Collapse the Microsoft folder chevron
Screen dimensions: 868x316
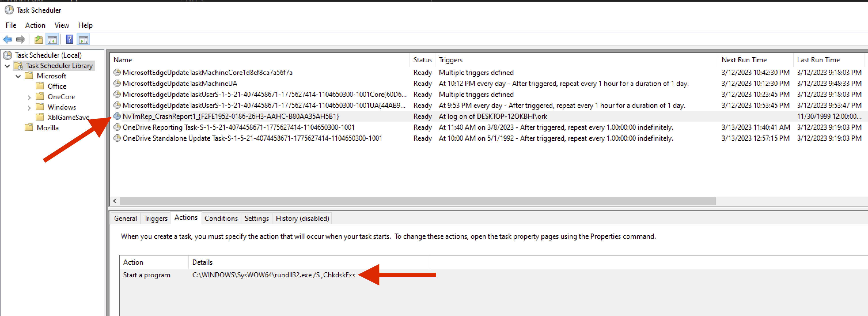pos(18,76)
